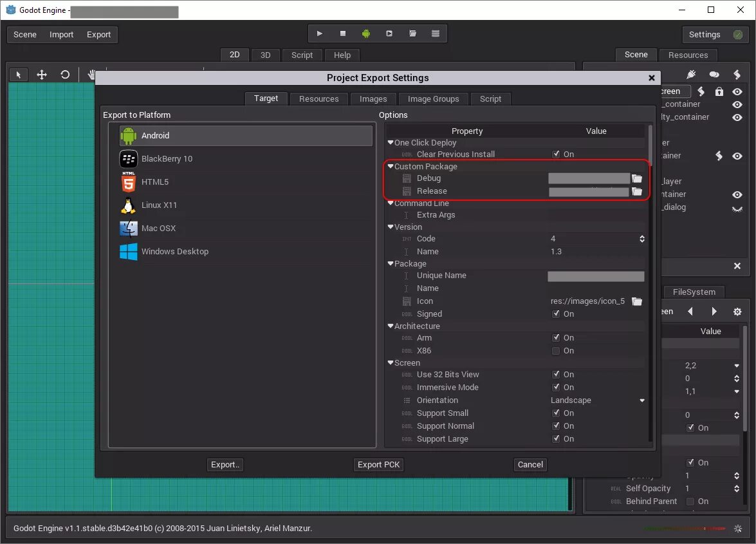This screenshot has width=756, height=544.
Task: Click the Export PCK button
Action: pyautogui.click(x=378, y=464)
